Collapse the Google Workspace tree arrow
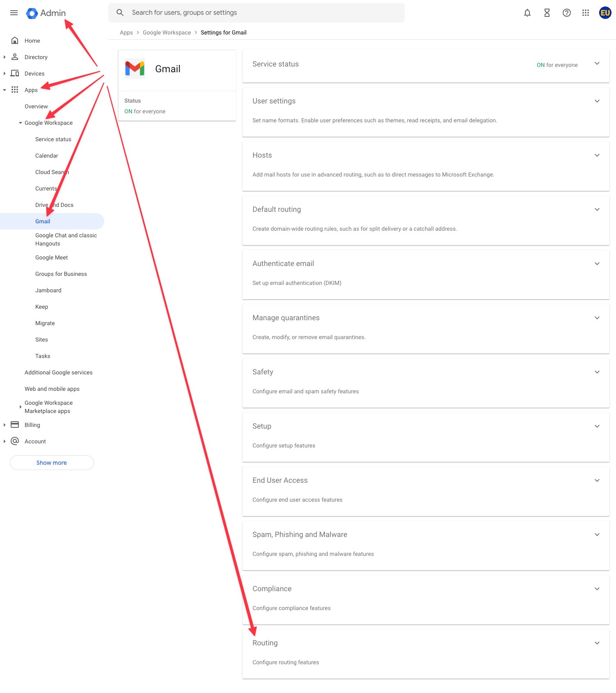 click(21, 123)
